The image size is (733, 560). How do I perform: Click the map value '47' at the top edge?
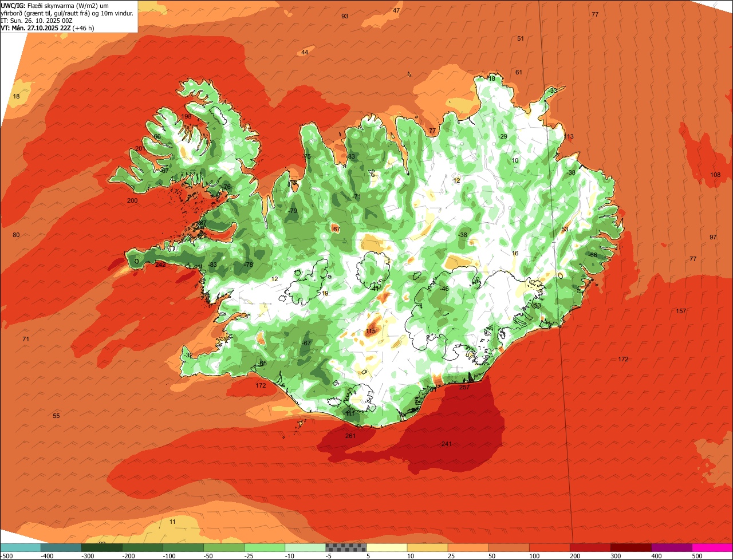tap(396, 10)
